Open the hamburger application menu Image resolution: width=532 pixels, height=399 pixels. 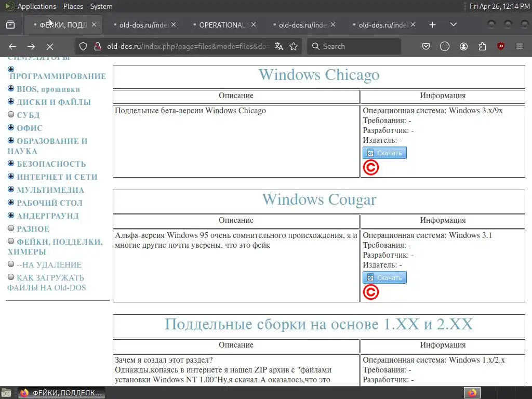pyautogui.click(x=520, y=46)
